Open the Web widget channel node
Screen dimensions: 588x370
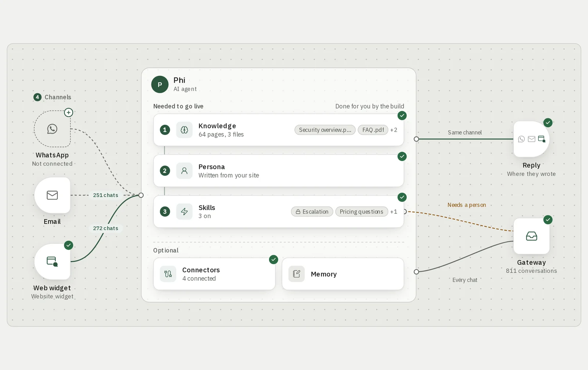click(x=52, y=262)
